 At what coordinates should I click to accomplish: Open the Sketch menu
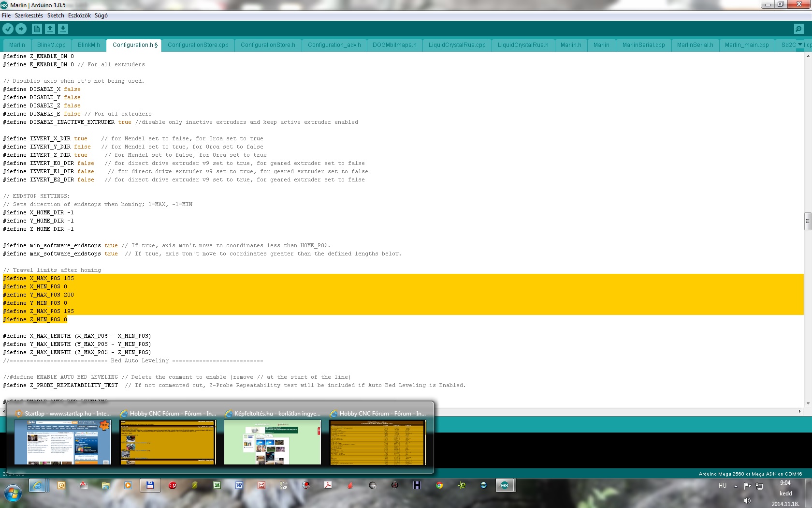56,15
